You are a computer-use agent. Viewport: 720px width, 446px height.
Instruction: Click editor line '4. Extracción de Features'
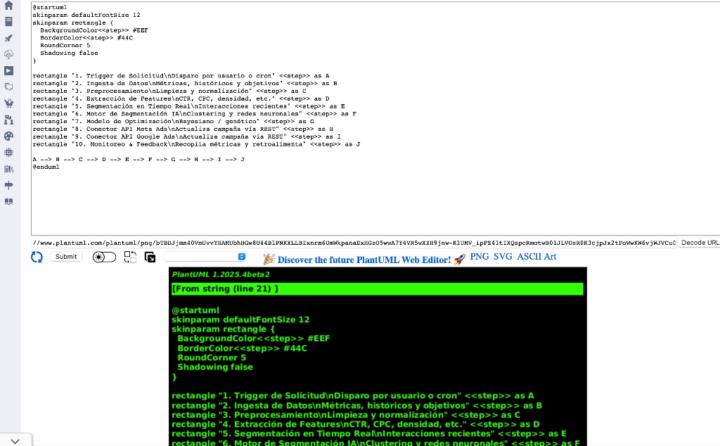click(x=181, y=99)
